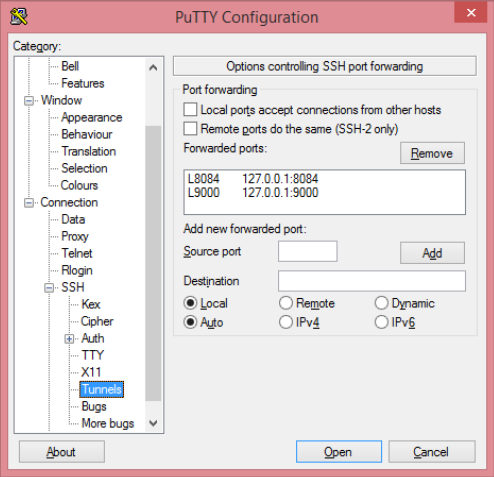
Task: Click the category list scroll down arrow
Action: tap(153, 423)
